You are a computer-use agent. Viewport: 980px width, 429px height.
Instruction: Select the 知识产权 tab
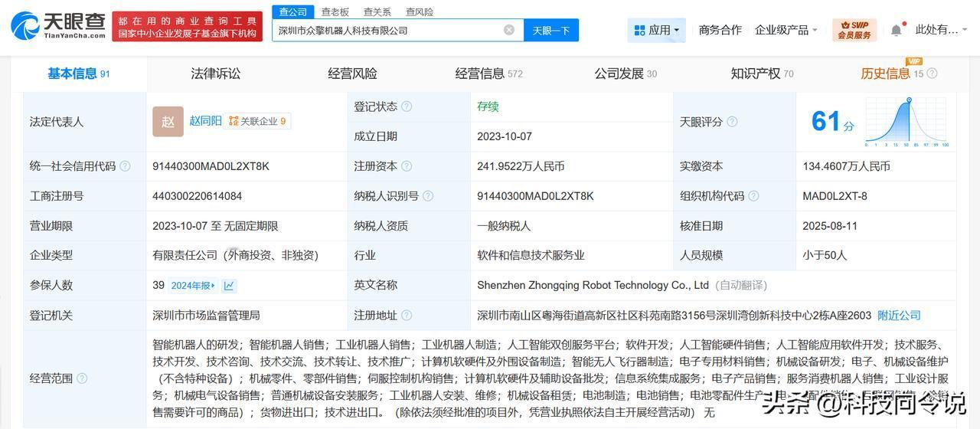pos(762,74)
